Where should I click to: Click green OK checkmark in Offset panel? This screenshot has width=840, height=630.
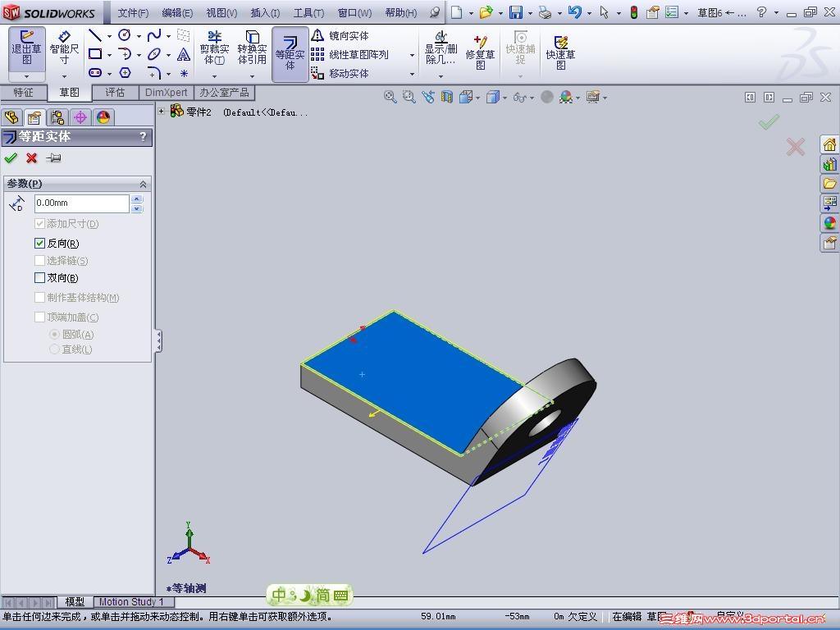point(11,158)
